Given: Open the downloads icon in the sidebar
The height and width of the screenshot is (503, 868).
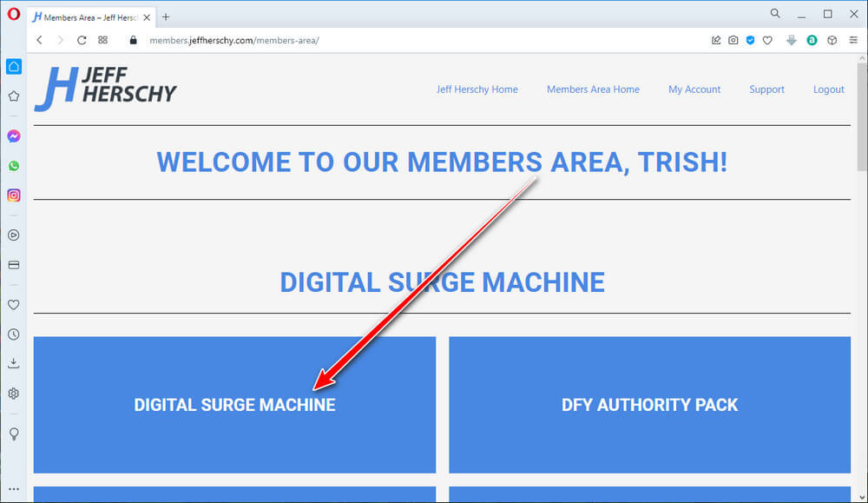Looking at the screenshot, I should click(14, 363).
